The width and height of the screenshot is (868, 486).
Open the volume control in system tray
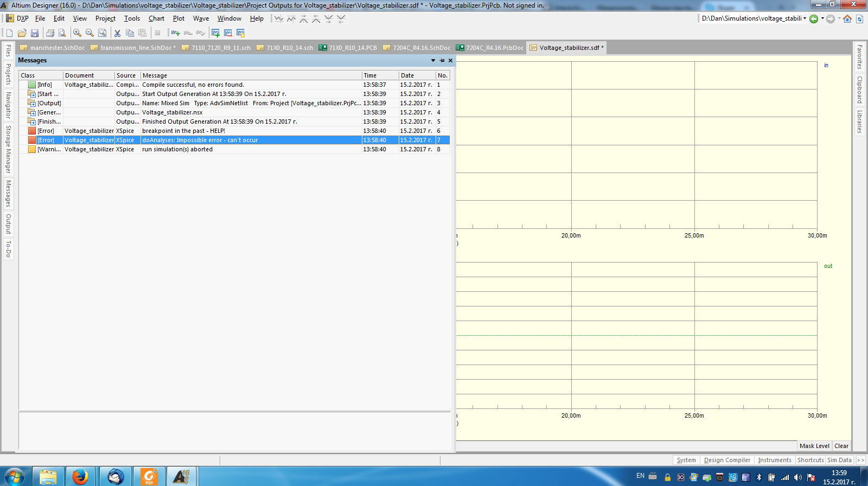pos(797,477)
